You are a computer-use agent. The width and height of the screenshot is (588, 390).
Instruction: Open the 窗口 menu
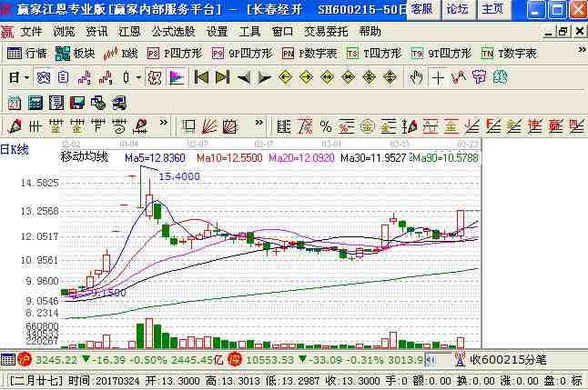(282, 32)
